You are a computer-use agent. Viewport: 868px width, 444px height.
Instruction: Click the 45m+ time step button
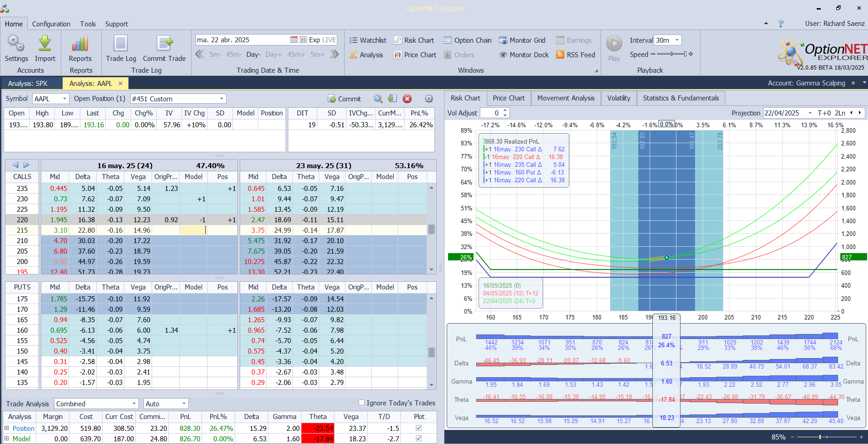[296, 55]
